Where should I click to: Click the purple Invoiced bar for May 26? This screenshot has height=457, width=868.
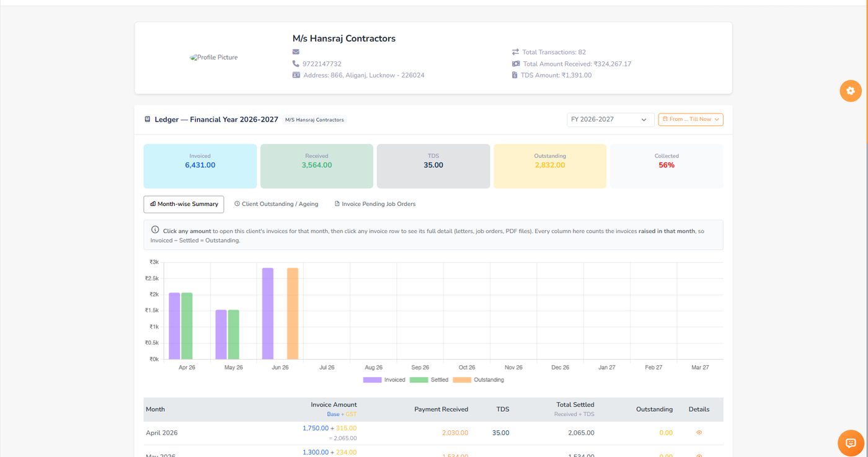[x=221, y=335]
